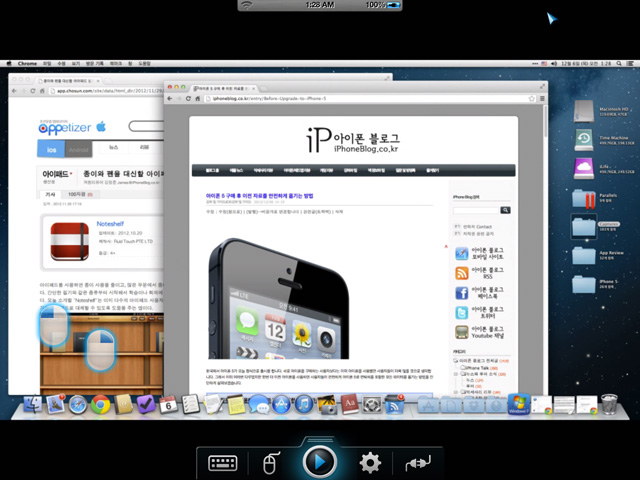The height and width of the screenshot is (480, 640).
Task: Select the iPhone 5 folder on the desktop
Action: click(x=584, y=284)
